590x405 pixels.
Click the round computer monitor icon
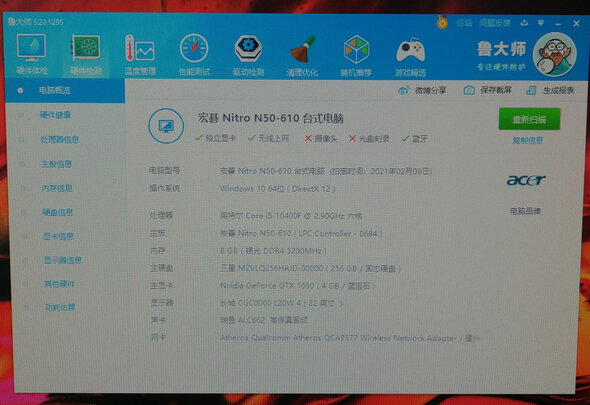pos(166,126)
